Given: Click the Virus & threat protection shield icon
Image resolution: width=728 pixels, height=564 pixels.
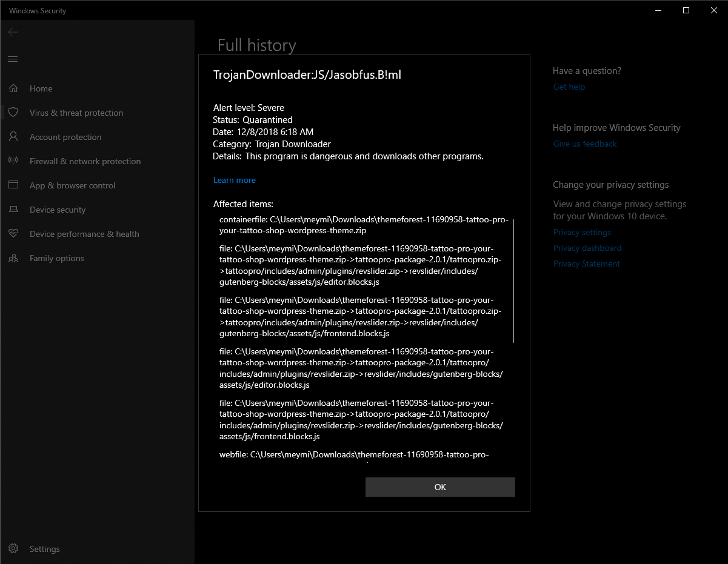Looking at the screenshot, I should click(x=13, y=113).
